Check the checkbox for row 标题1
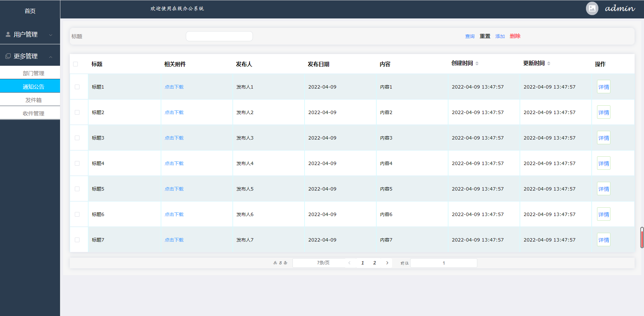Viewport: 644px width, 316px height. click(77, 87)
